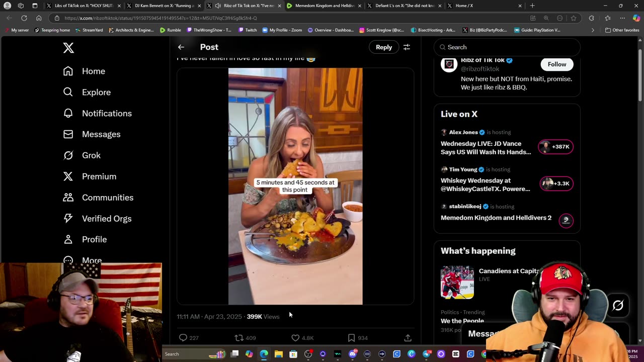Open the StreamYard bookmark

(x=89, y=30)
